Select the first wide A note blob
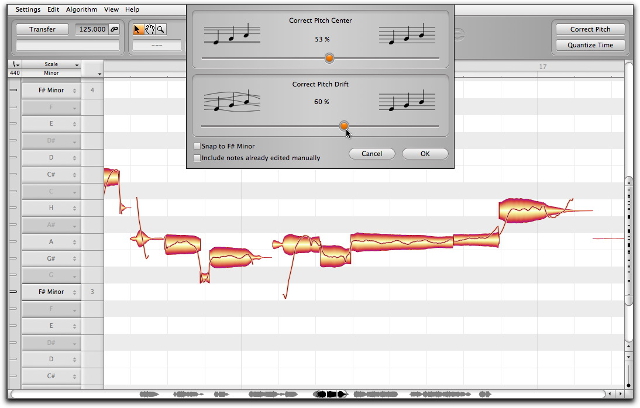This screenshot has height=408, width=640. tap(182, 244)
